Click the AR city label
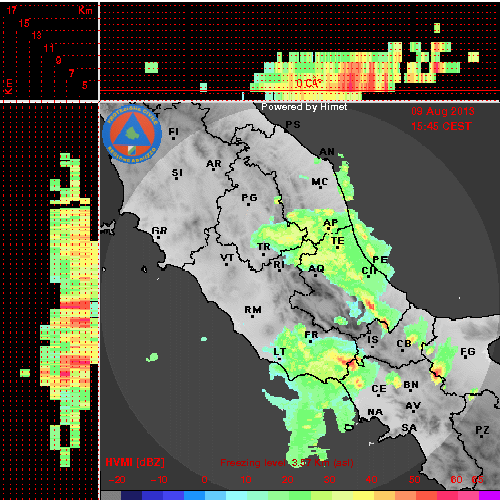Viewport: 500px width, 500px height. coord(213,164)
